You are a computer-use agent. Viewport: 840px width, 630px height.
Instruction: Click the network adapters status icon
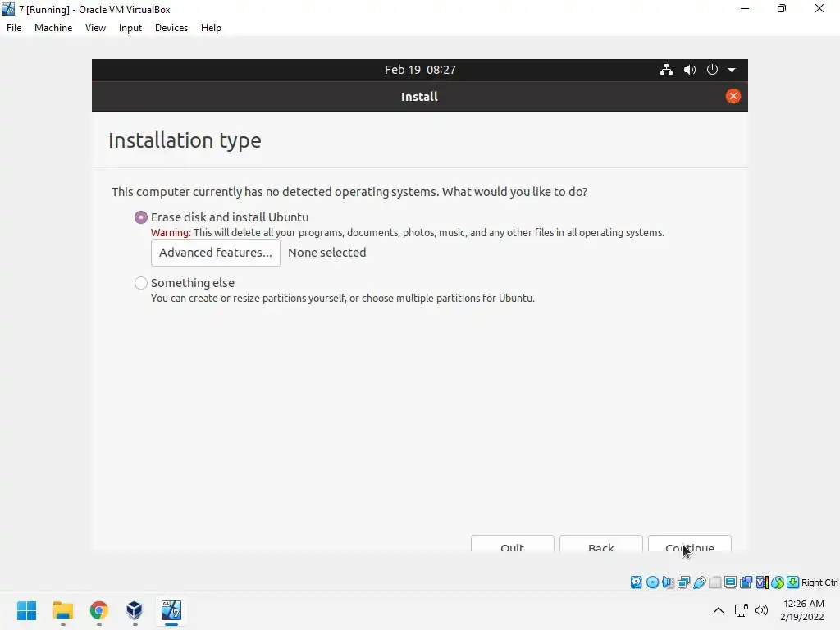[x=683, y=582]
